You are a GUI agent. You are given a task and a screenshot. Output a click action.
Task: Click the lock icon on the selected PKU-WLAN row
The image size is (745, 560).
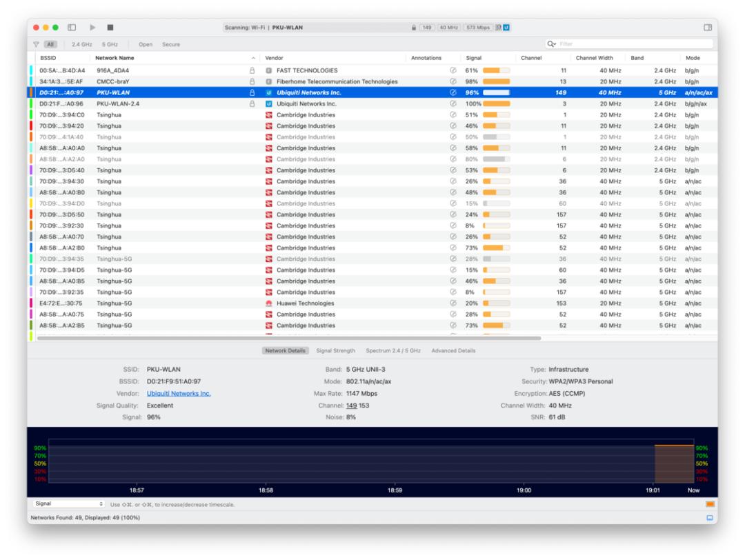[x=252, y=92]
